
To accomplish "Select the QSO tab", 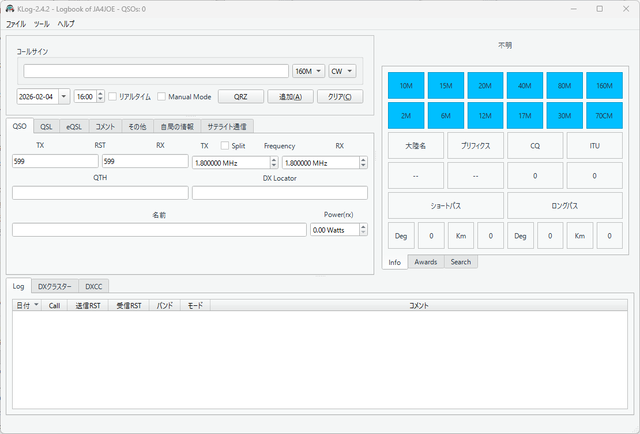I will [x=20, y=126].
